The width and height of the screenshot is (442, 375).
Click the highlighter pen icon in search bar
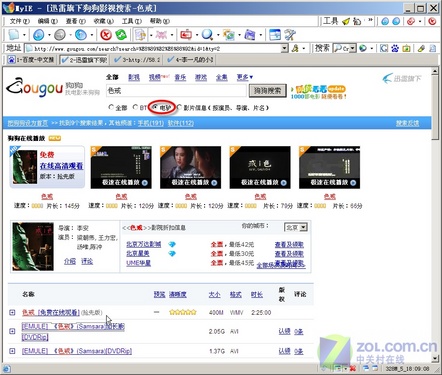point(421,49)
